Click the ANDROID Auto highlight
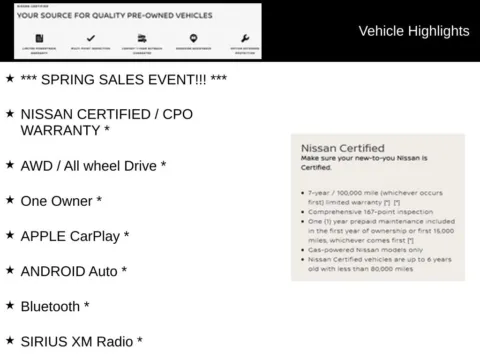The width and height of the screenshot is (480, 360). [74, 271]
